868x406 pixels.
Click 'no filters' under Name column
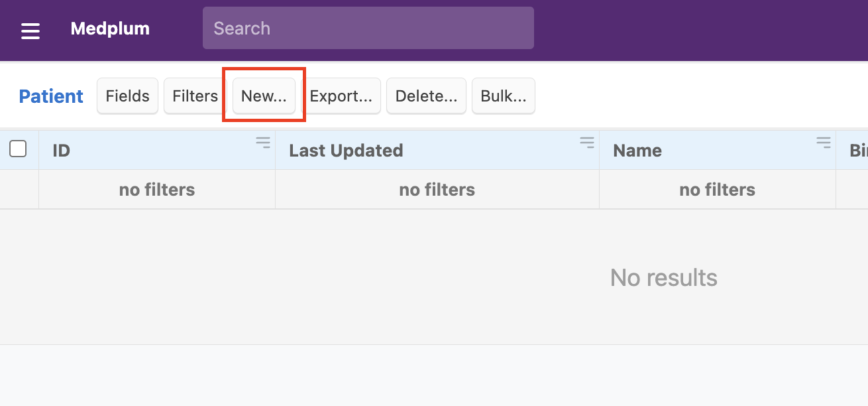pyautogui.click(x=717, y=190)
